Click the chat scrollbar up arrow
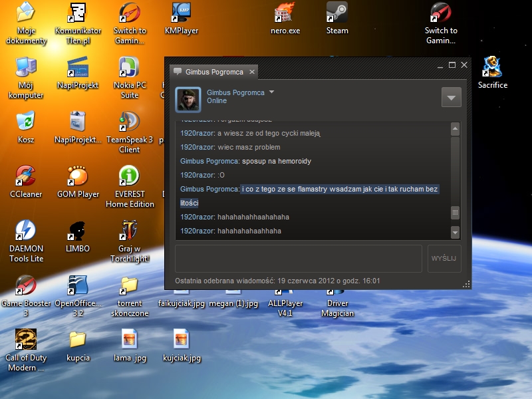The width and height of the screenshot is (532, 399). click(455, 129)
